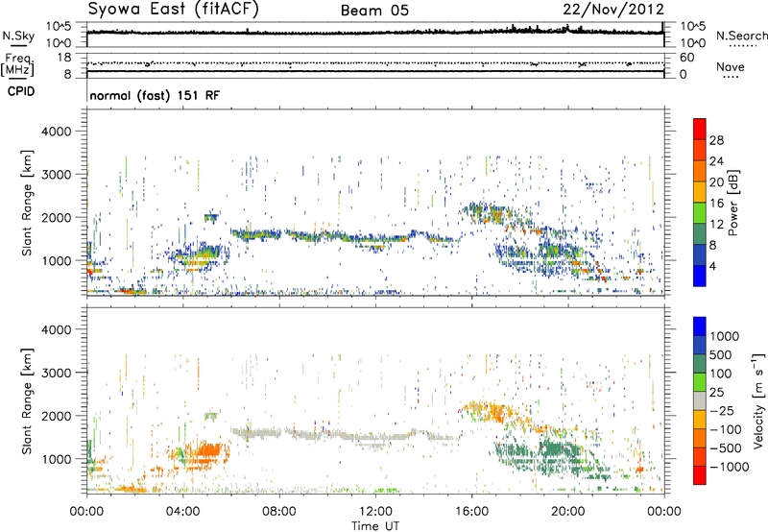768x532 pixels.
Task: Click the 'Syowa East (fitACF)' title text
Action: coord(174,9)
